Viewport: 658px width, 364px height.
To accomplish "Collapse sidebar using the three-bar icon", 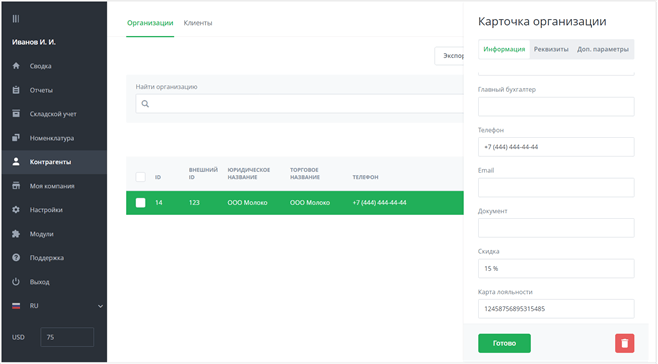I will coord(16,18).
